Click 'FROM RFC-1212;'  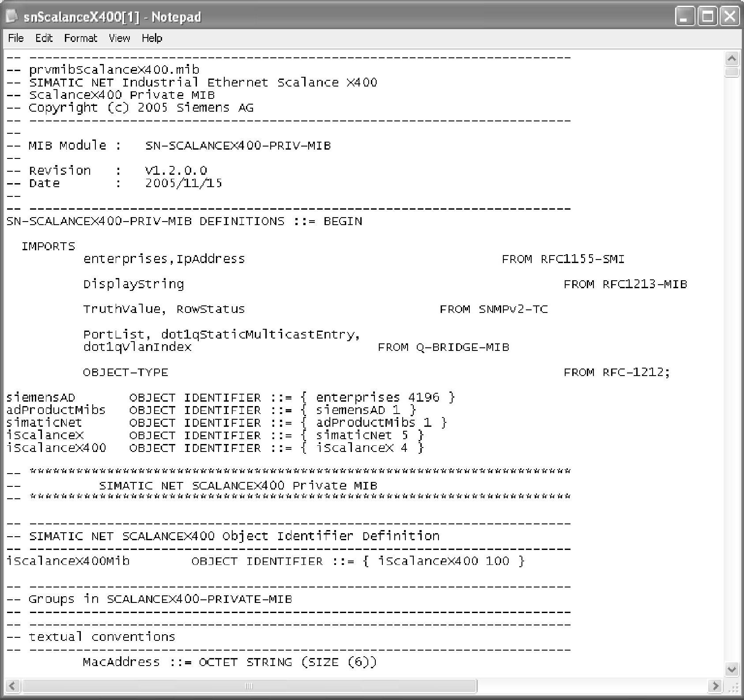(x=617, y=373)
